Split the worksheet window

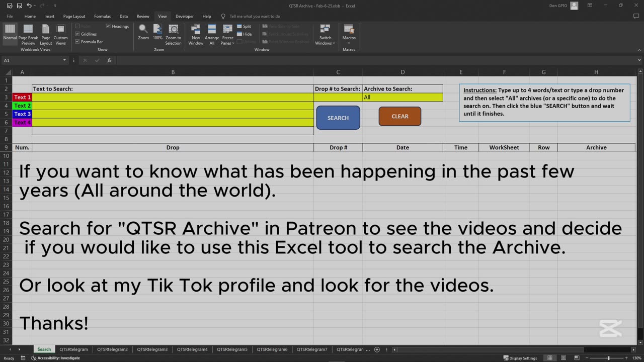tap(244, 26)
